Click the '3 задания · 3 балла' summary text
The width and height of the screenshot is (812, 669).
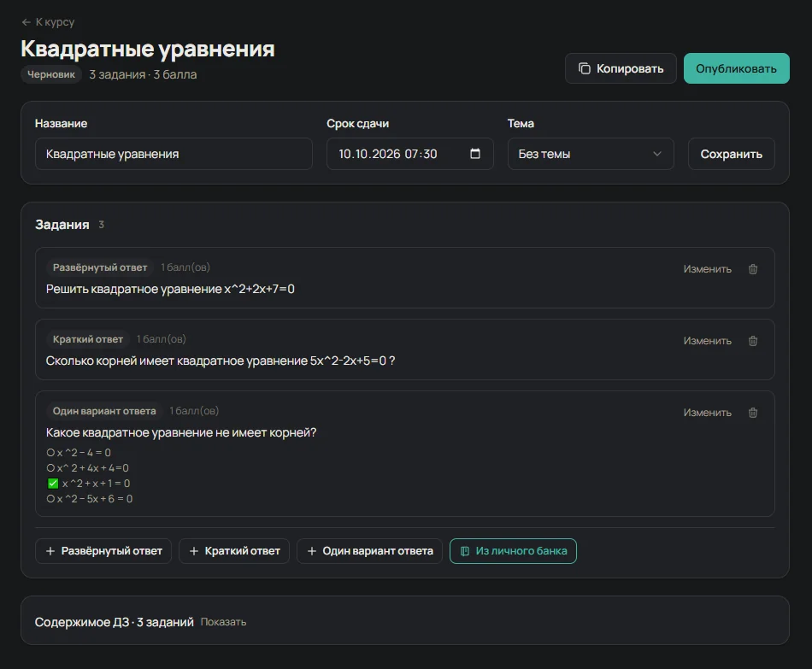point(143,74)
